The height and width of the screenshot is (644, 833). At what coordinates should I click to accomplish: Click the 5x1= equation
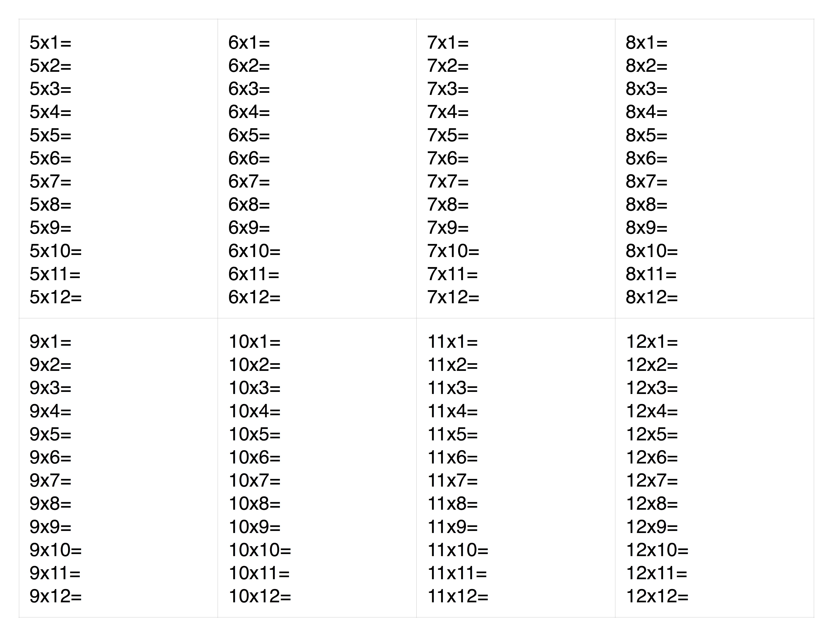pos(50,43)
